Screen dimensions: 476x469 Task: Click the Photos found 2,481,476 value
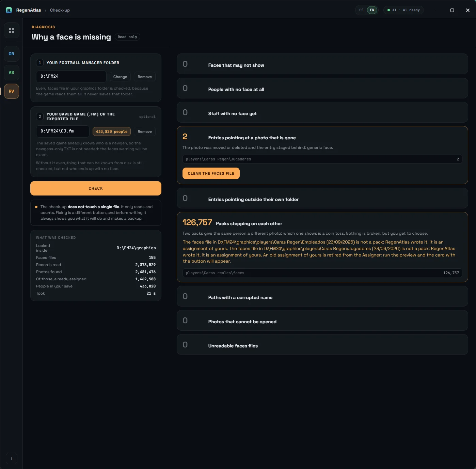click(x=145, y=272)
